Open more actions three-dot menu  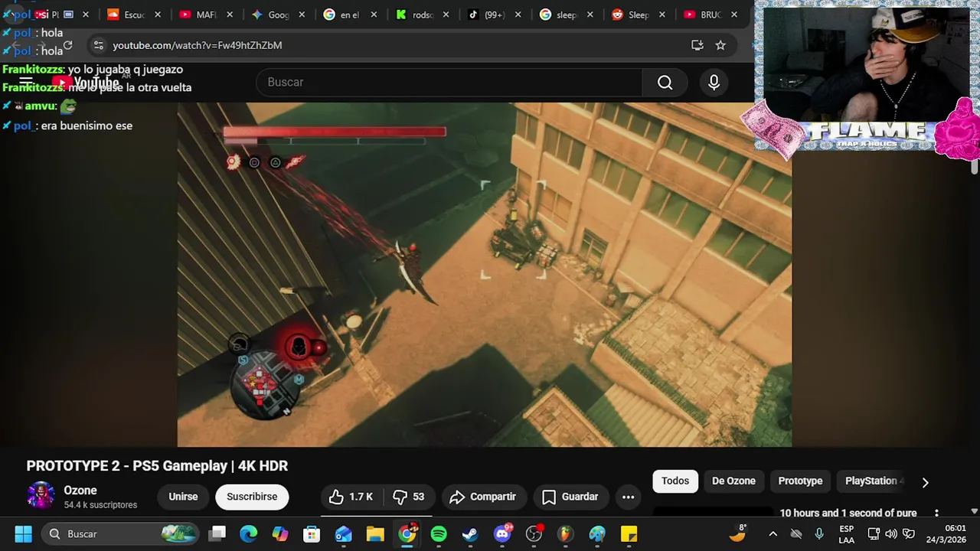point(628,497)
